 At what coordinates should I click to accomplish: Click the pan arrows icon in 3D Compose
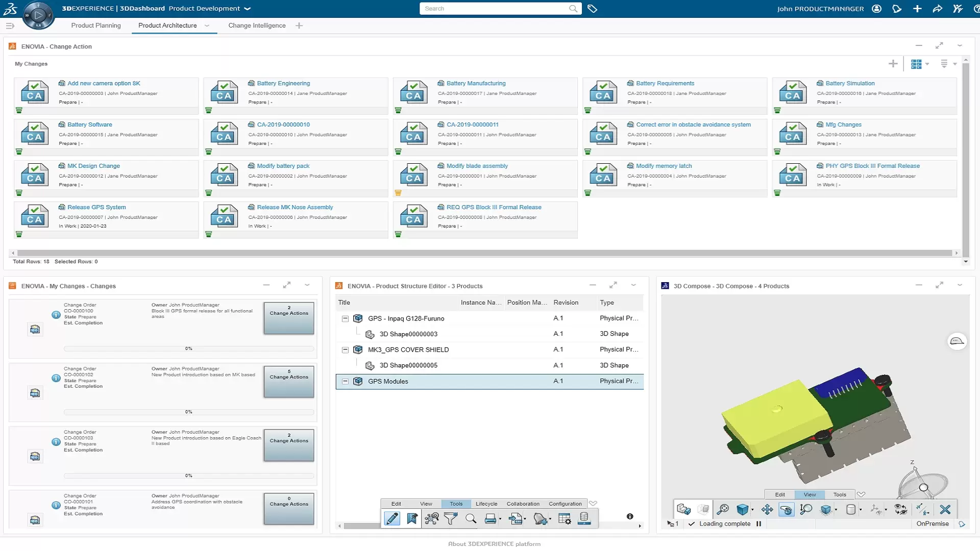767,509
